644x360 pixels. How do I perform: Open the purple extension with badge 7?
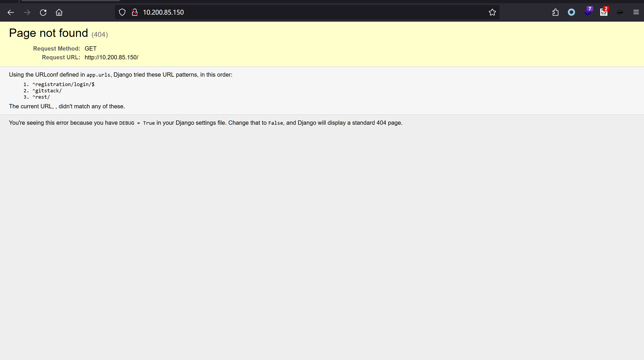click(588, 11)
